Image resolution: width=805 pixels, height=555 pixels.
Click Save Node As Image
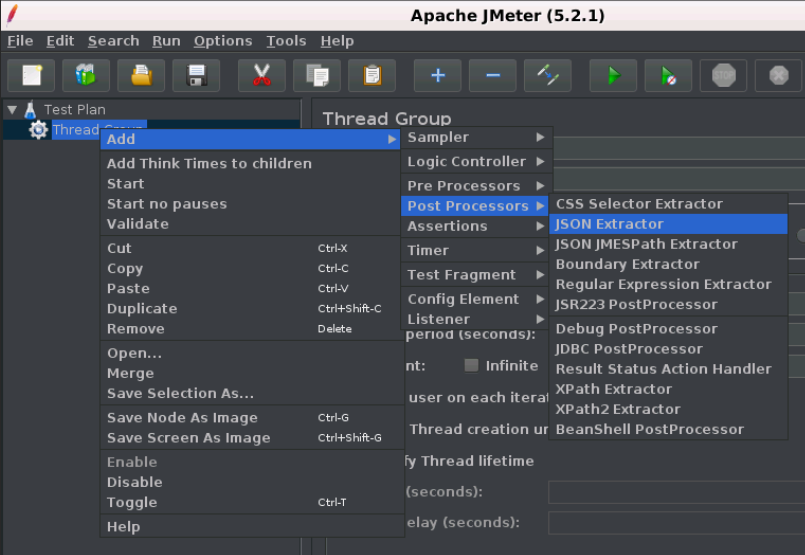(x=252, y=417)
